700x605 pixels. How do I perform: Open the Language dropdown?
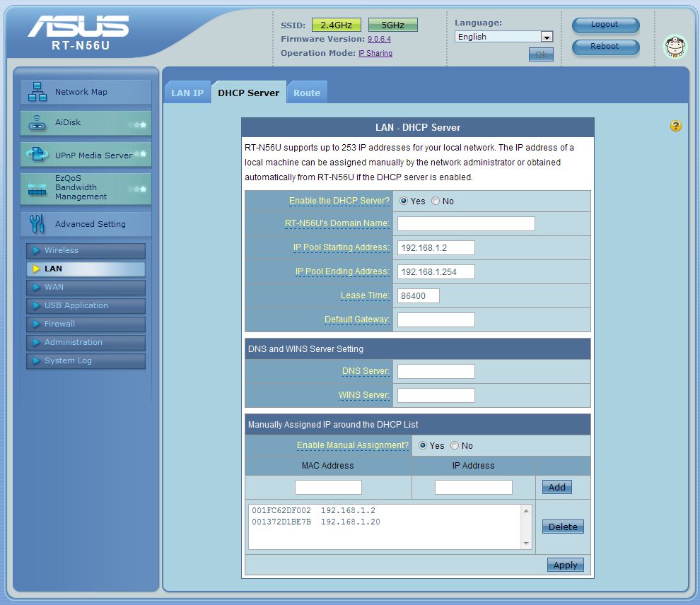pos(547,37)
